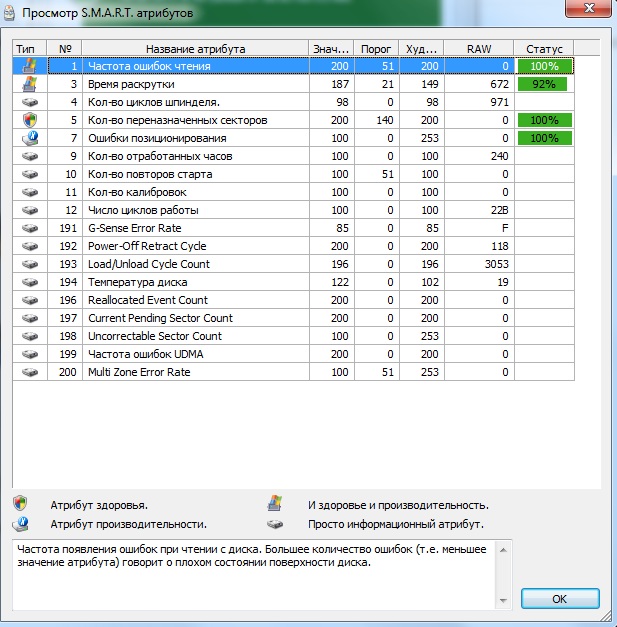Click disk icon in Кол-во циклов шпинделя row
Viewport: 617px width, 627px height.
30,102
